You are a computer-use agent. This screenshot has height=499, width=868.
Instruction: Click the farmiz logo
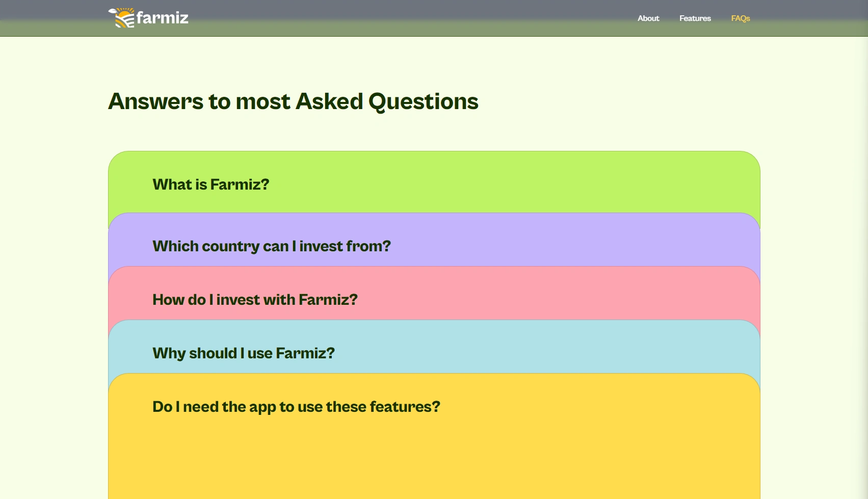[148, 18]
